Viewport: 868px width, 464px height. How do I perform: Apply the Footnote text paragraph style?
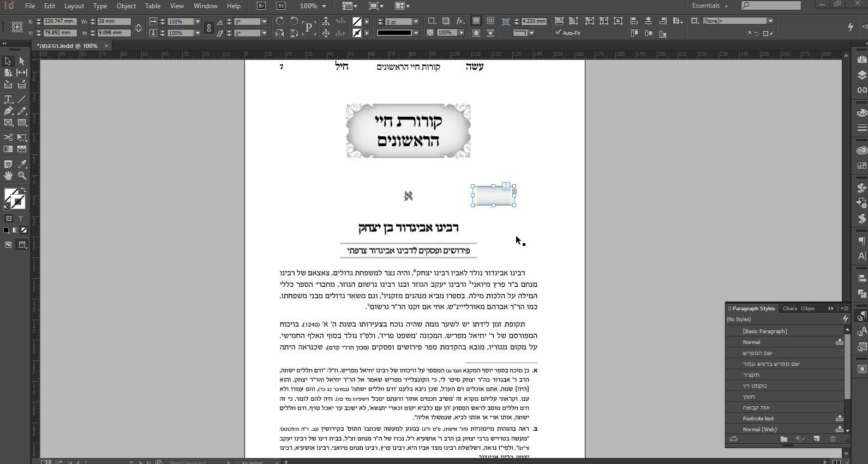pos(785,419)
